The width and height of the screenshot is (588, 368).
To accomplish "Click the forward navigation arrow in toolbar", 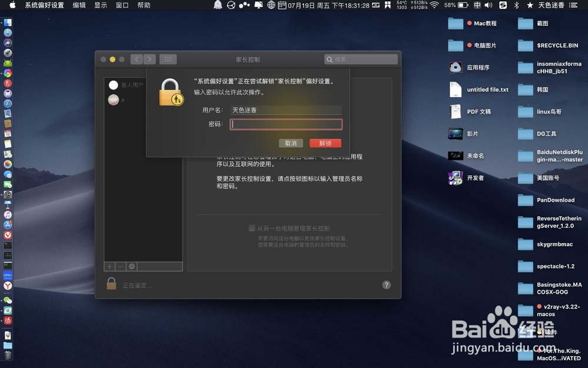I will 149,59.
